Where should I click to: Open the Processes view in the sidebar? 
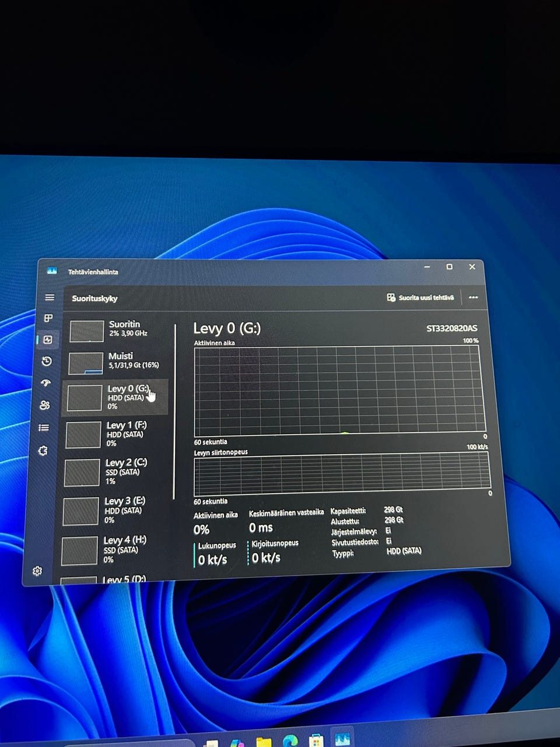[48, 318]
